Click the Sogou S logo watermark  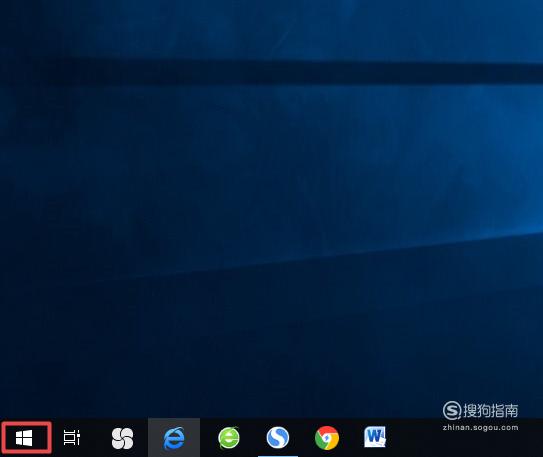click(x=452, y=411)
